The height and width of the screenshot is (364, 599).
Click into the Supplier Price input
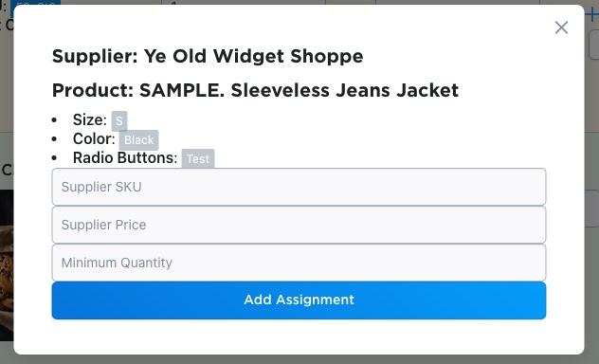[x=299, y=225]
